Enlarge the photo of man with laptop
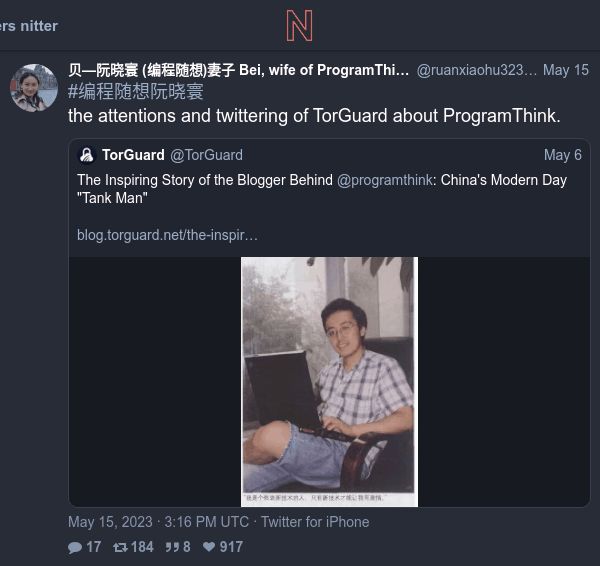This screenshot has width=600, height=566. click(329, 382)
